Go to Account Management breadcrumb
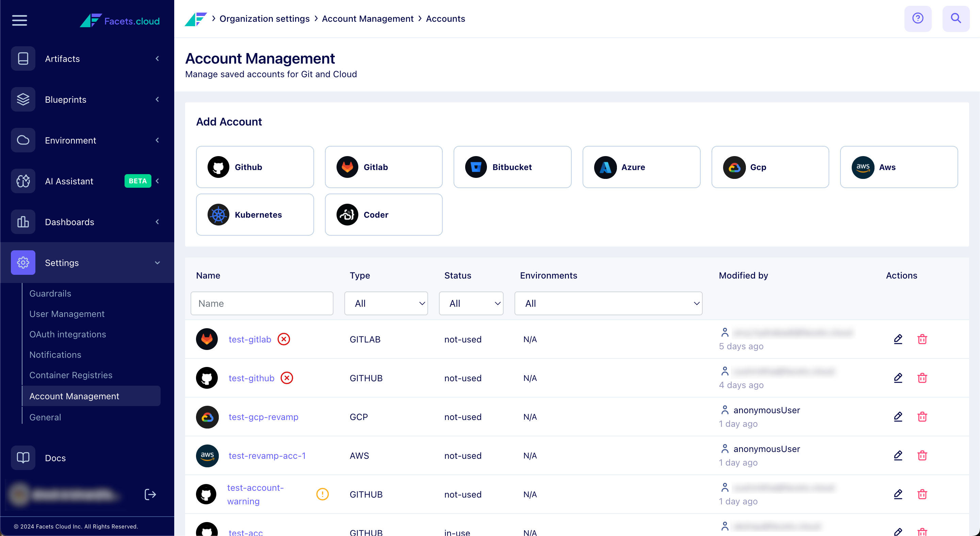 [x=367, y=19]
